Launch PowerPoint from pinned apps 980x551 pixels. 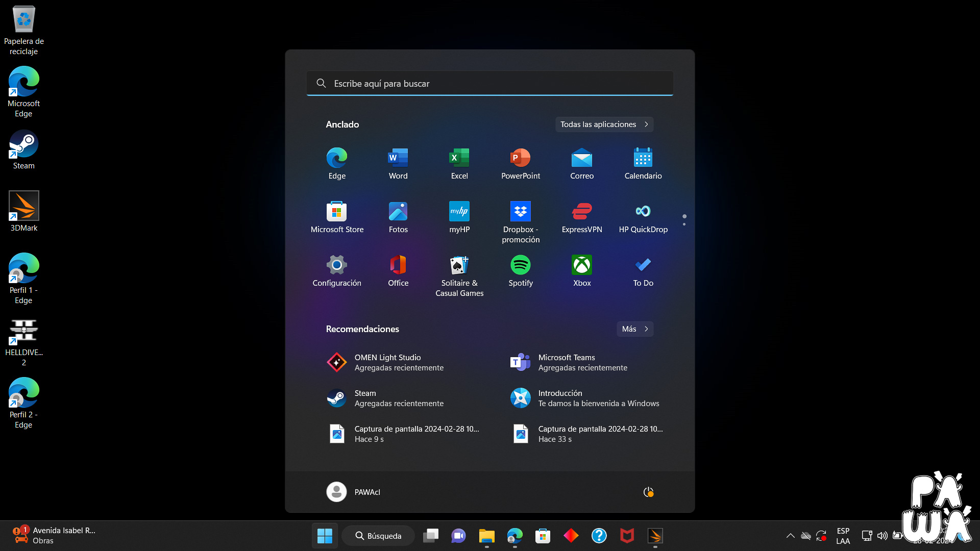pyautogui.click(x=521, y=164)
